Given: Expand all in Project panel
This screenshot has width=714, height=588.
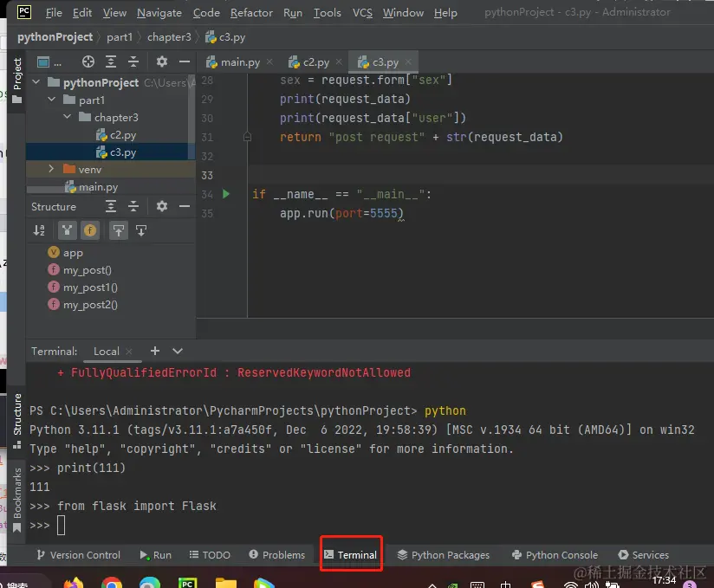Looking at the screenshot, I should [111, 61].
